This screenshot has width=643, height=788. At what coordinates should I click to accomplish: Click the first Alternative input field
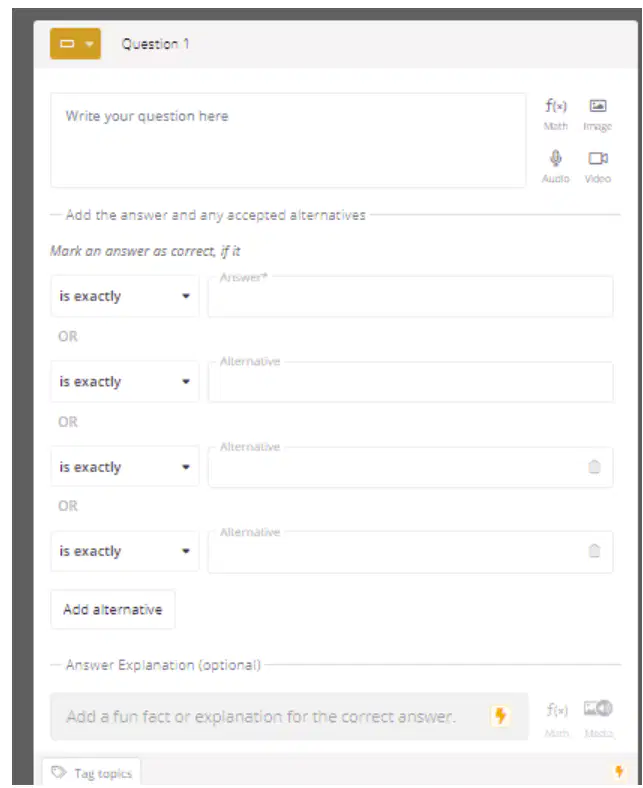pos(410,381)
